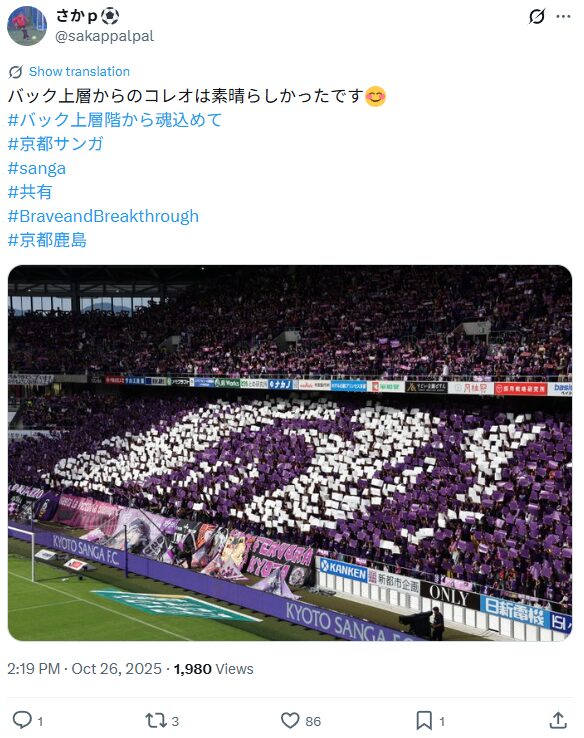Like the post with the heart icon
The height and width of the screenshot is (738, 584).
click(x=290, y=720)
